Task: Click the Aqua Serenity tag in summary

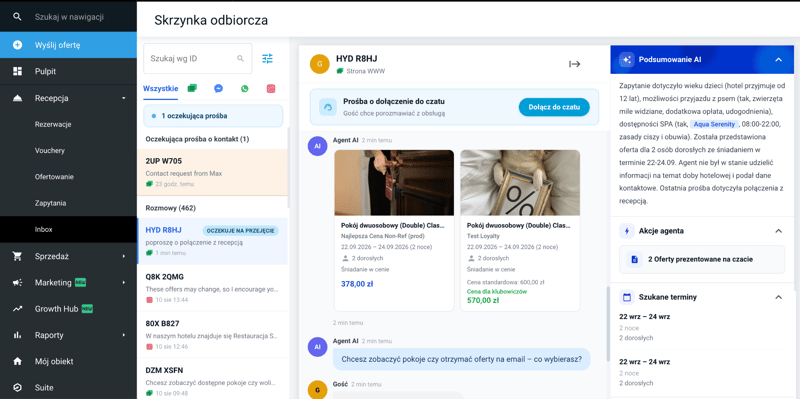Action: 713,124
